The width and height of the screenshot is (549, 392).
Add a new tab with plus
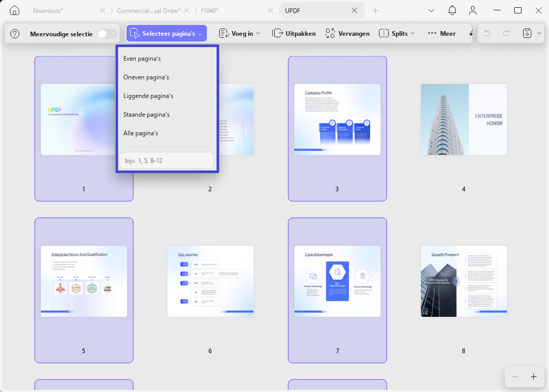coord(375,10)
